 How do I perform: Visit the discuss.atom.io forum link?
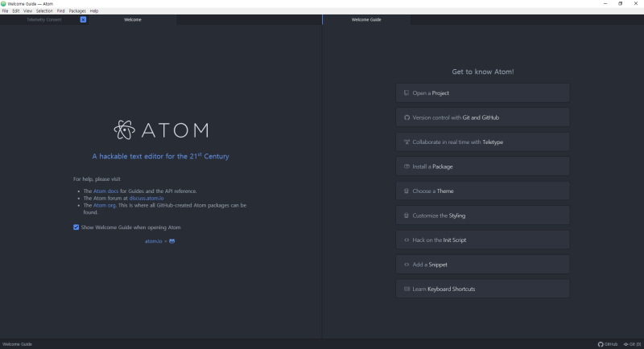click(x=147, y=198)
